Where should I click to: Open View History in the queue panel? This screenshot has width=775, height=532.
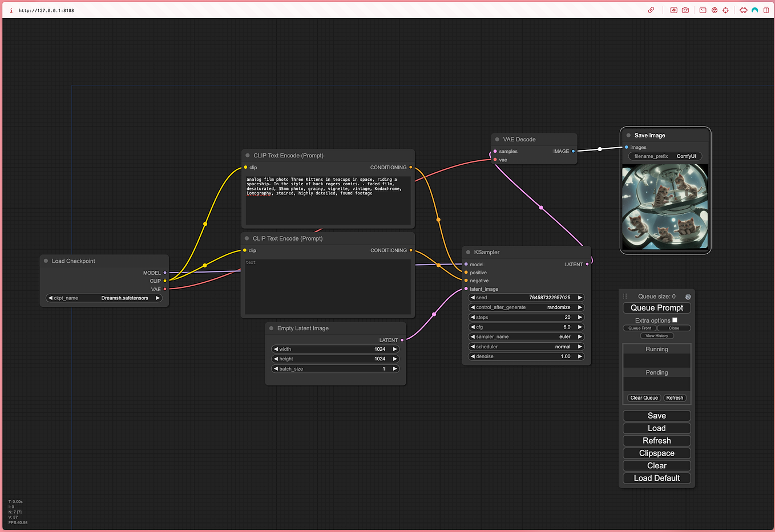[656, 335]
